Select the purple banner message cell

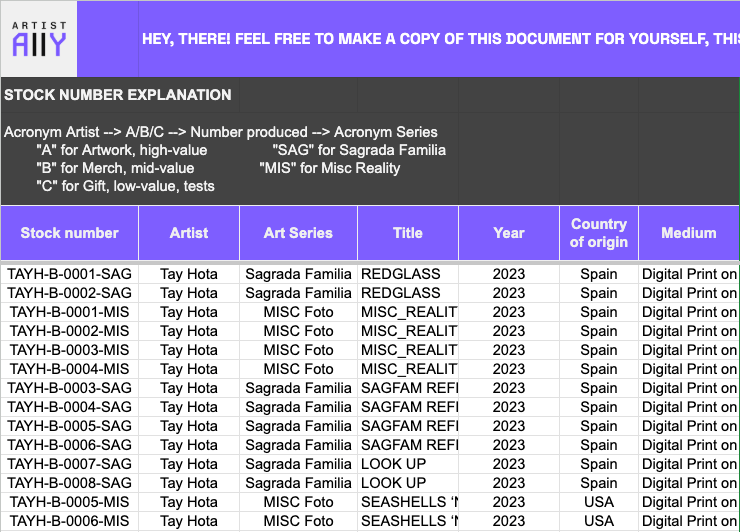tap(439, 39)
